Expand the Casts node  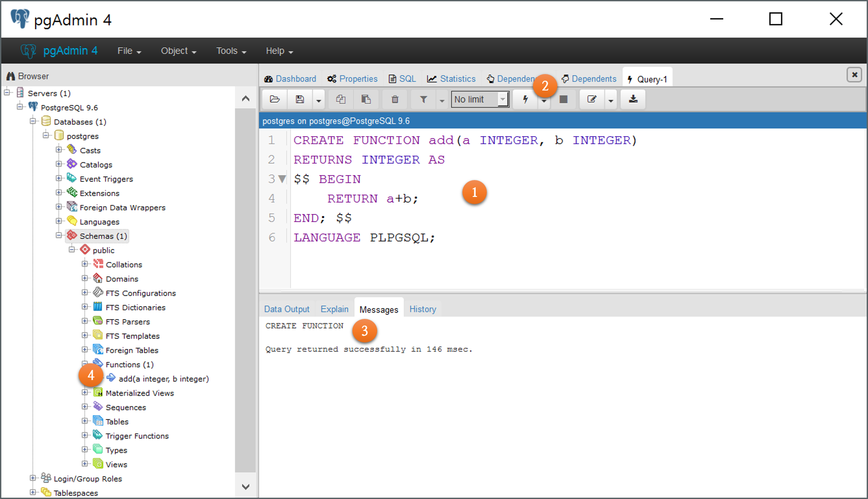click(x=59, y=149)
